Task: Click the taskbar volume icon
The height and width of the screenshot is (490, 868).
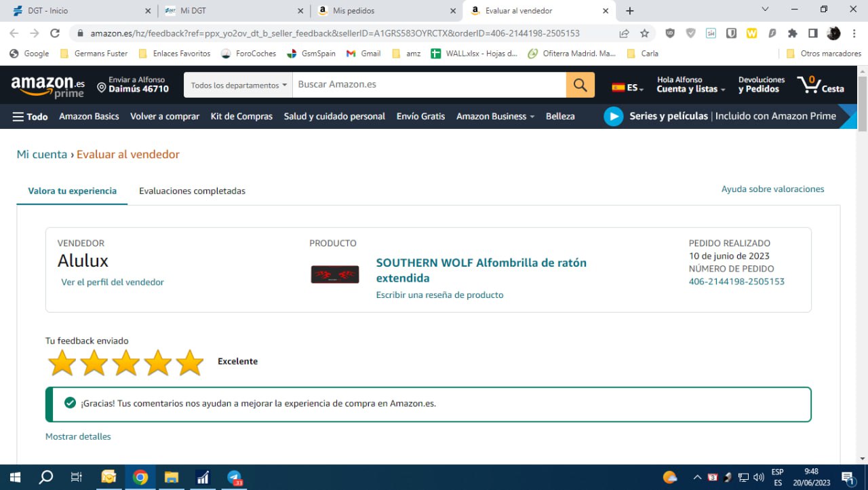Action: [759, 477]
